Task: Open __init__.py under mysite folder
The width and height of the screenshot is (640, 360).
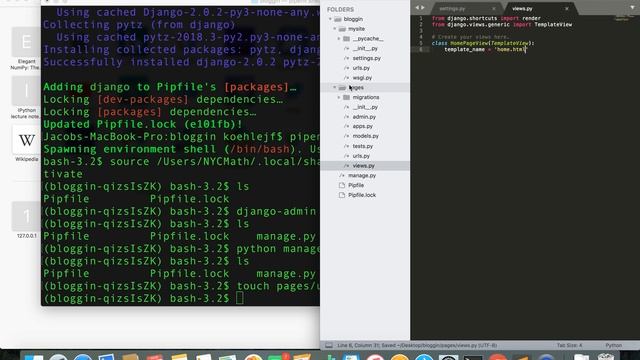Action: coord(365,49)
